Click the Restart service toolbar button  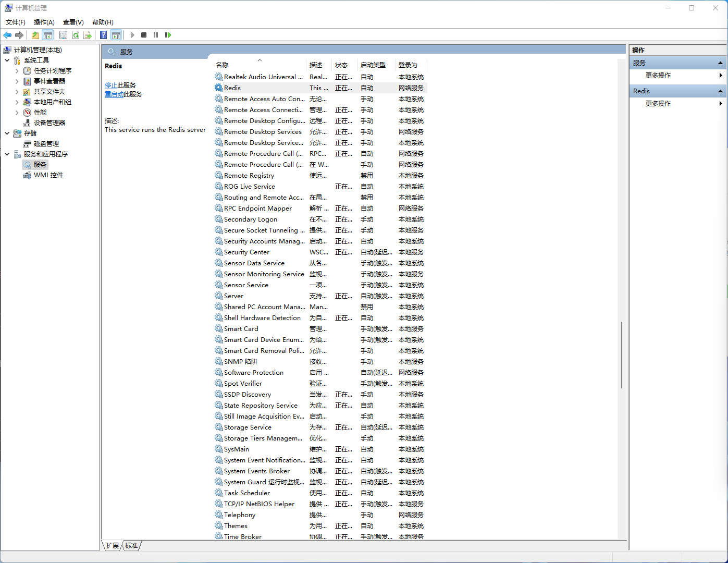point(168,35)
